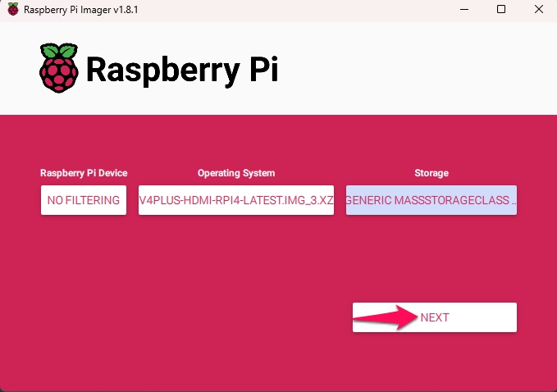Click the "Storage" label
The height and width of the screenshot is (392, 557).
coord(431,173)
